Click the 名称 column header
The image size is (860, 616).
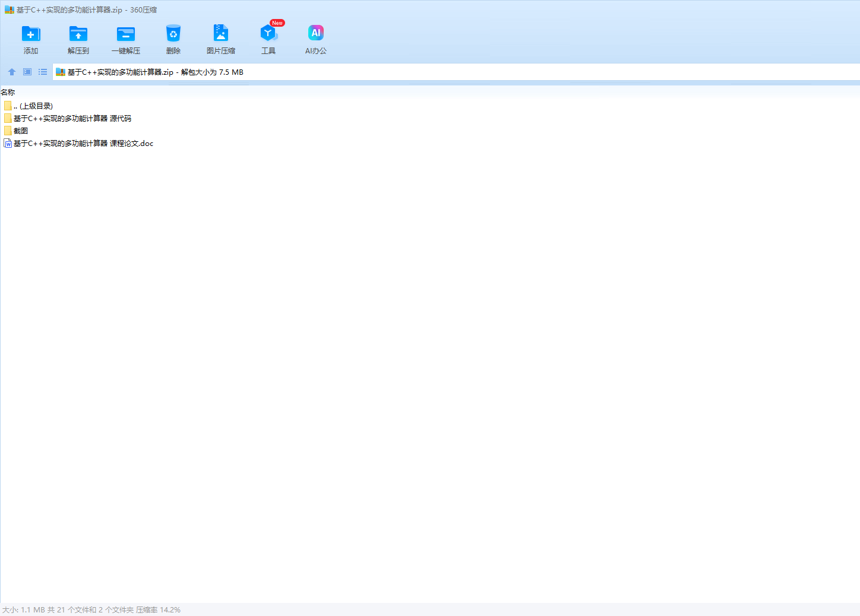coord(8,92)
